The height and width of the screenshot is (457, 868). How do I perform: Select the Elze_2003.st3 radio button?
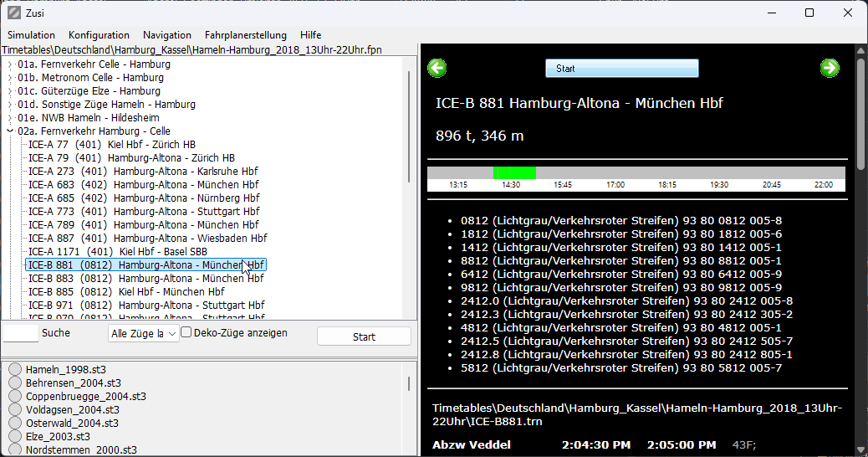(15, 436)
